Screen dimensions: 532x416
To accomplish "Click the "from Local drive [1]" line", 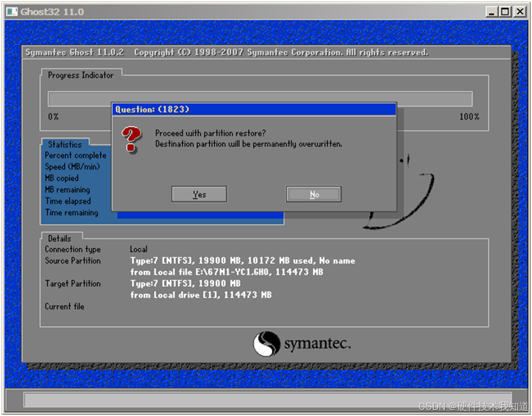I will click(201, 295).
